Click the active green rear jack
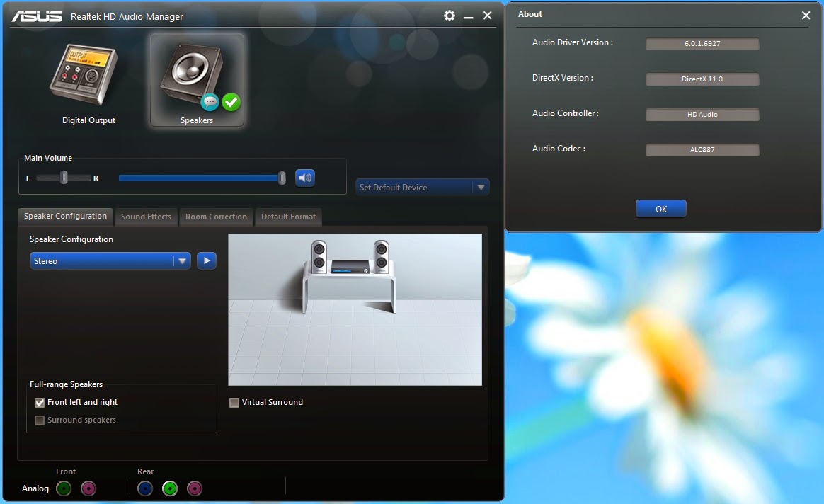The height and width of the screenshot is (504, 824). tap(170, 488)
